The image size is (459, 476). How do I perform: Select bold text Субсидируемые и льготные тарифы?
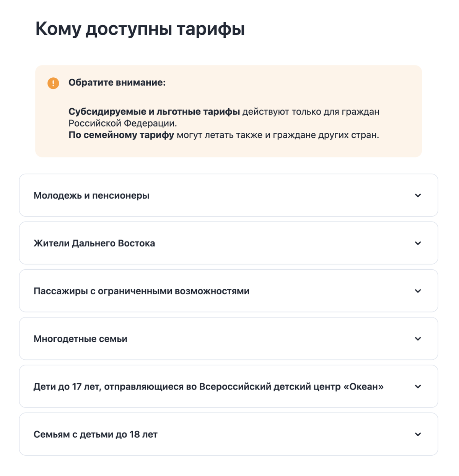coord(154,112)
